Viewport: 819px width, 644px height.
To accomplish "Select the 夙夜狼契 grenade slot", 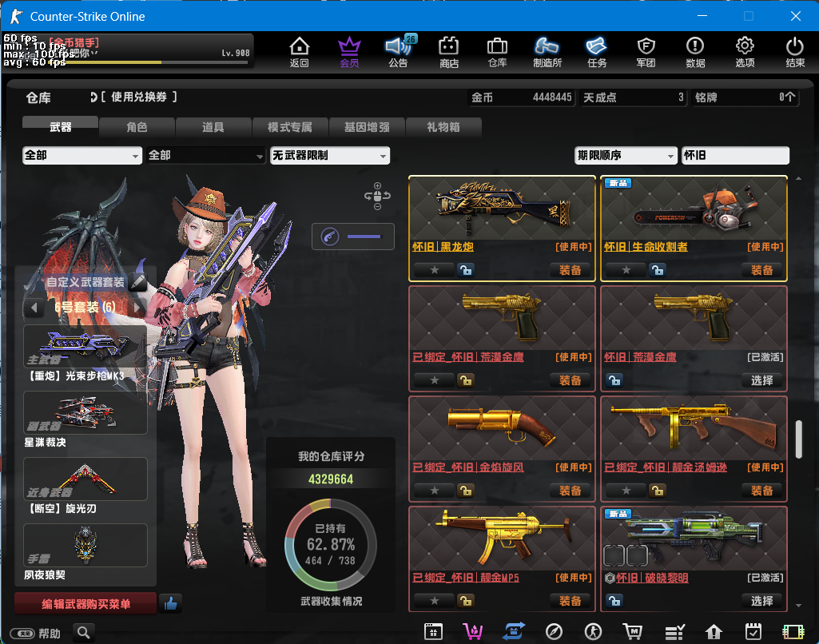I will 85,545.
